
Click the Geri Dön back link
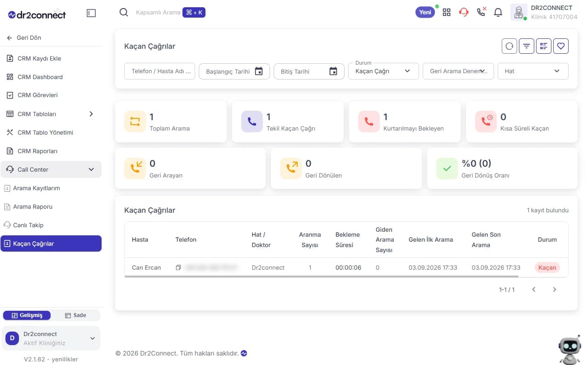(24, 37)
